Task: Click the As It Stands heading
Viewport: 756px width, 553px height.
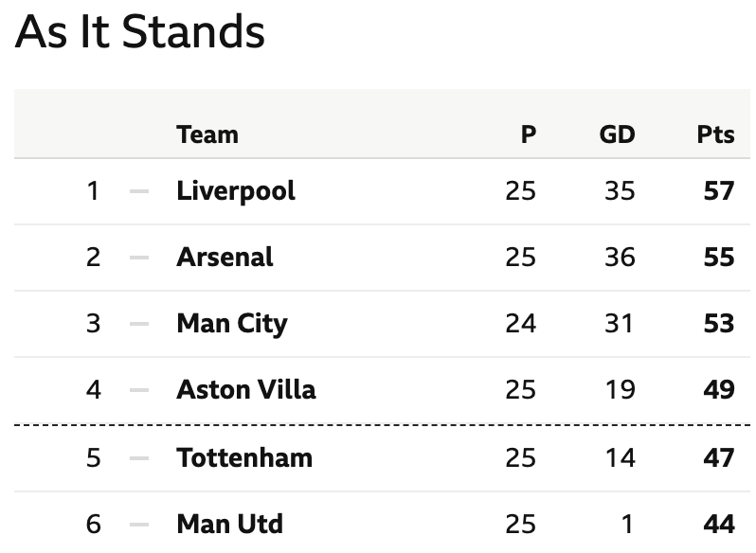Action: (140, 32)
